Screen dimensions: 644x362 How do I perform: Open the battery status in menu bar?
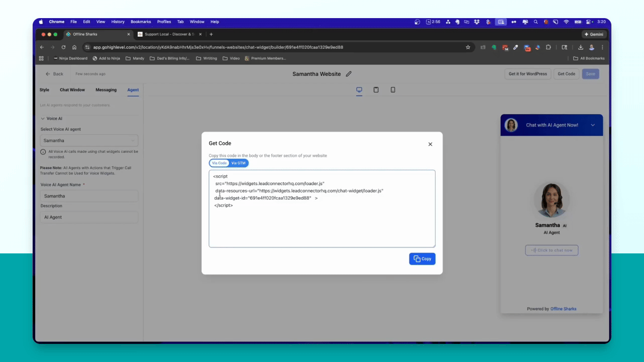point(578,22)
